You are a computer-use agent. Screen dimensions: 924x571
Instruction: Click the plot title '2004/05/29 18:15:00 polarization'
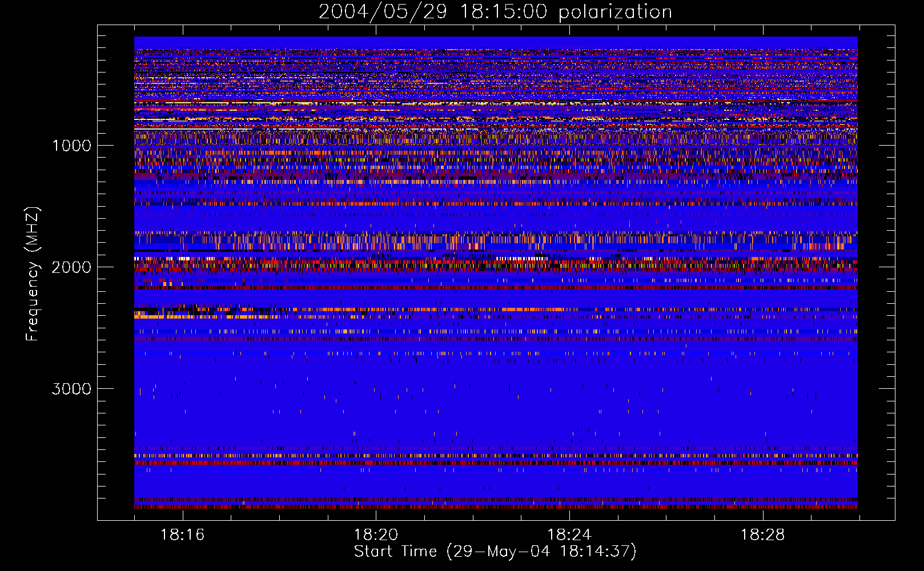(x=495, y=11)
